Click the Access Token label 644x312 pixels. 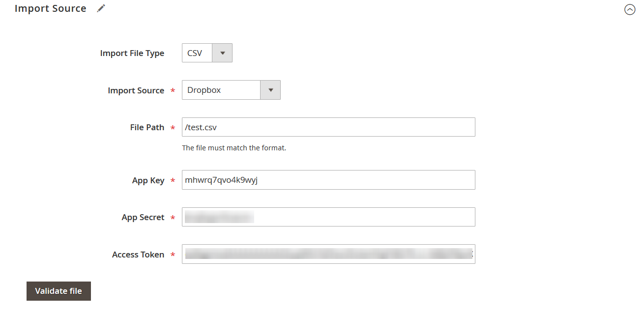pos(138,255)
